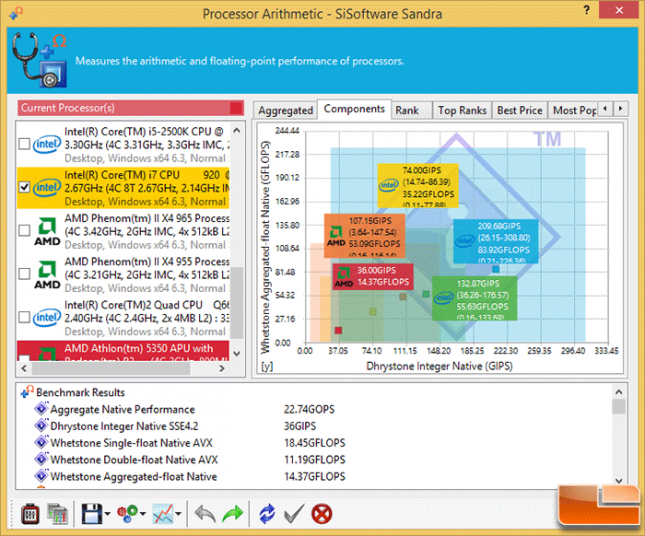Screen dimensions: 645x536
Task: Switch to the Aggregated tab
Action: 286,110
